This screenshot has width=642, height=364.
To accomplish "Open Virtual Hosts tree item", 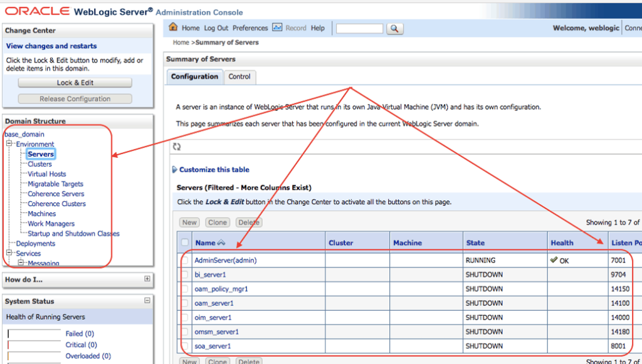I will coord(46,174).
